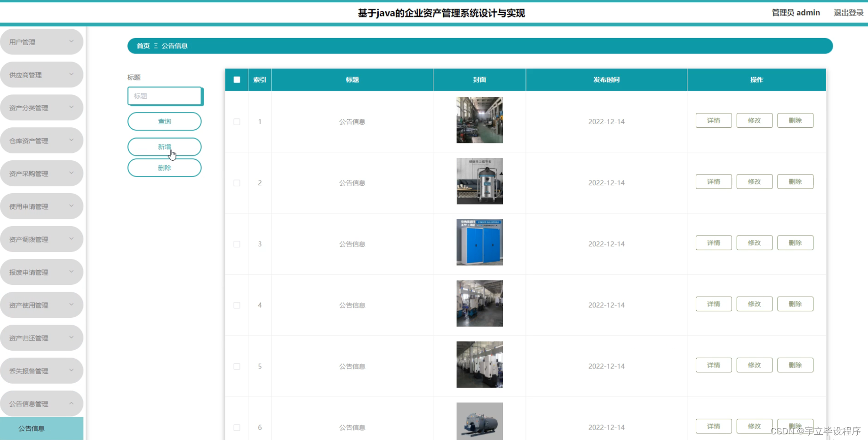The height and width of the screenshot is (440, 868).
Task: Click the 新增 add button
Action: click(x=164, y=147)
